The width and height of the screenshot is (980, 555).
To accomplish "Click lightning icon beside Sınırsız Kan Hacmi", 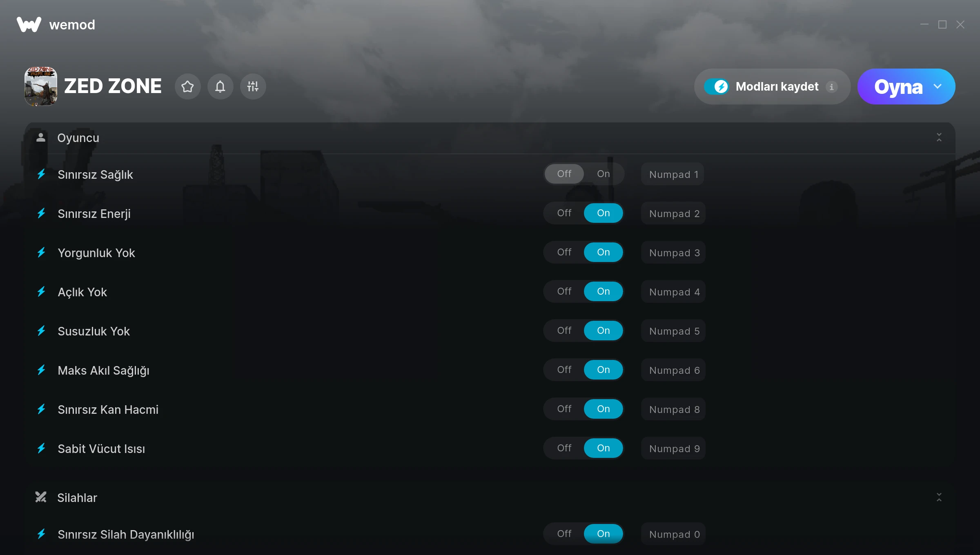I will (41, 409).
